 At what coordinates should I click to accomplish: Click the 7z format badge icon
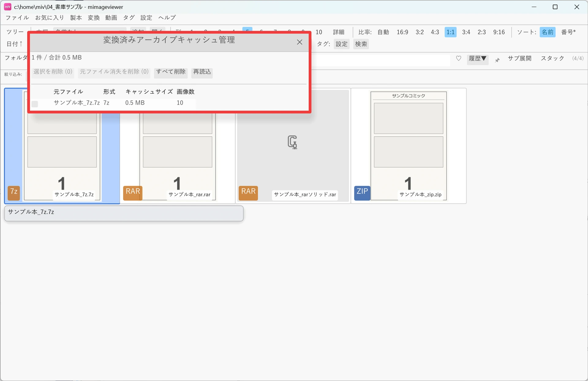(14, 192)
